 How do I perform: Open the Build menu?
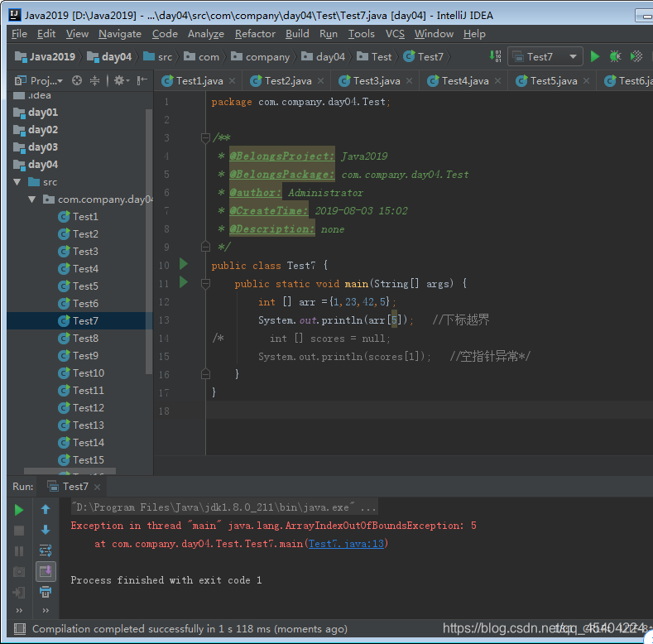[x=297, y=34]
